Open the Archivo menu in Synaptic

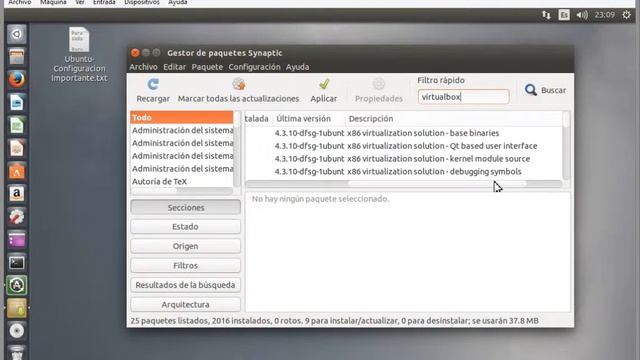[x=143, y=67]
